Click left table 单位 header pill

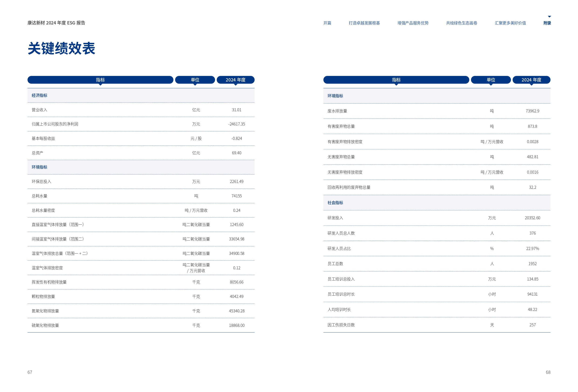click(195, 80)
